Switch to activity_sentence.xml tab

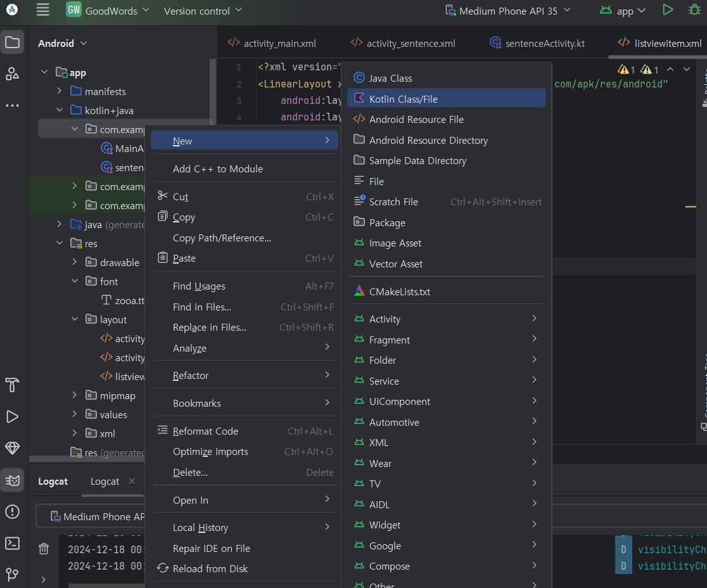pyautogui.click(x=403, y=43)
